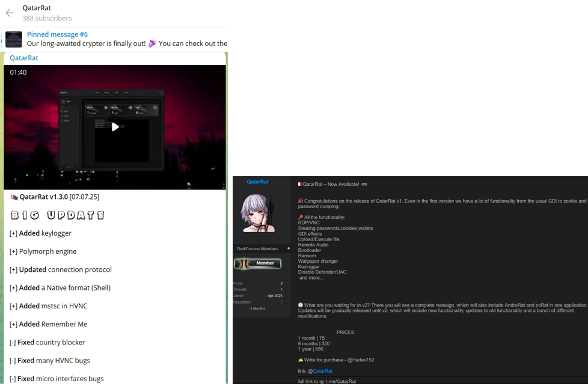588x386 pixels.
Task: Open QatarRat forum username link
Action: tap(257, 182)
